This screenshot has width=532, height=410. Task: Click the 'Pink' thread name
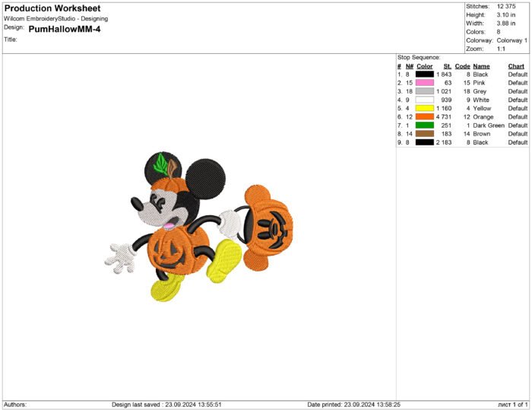click(x=479, y=83)
